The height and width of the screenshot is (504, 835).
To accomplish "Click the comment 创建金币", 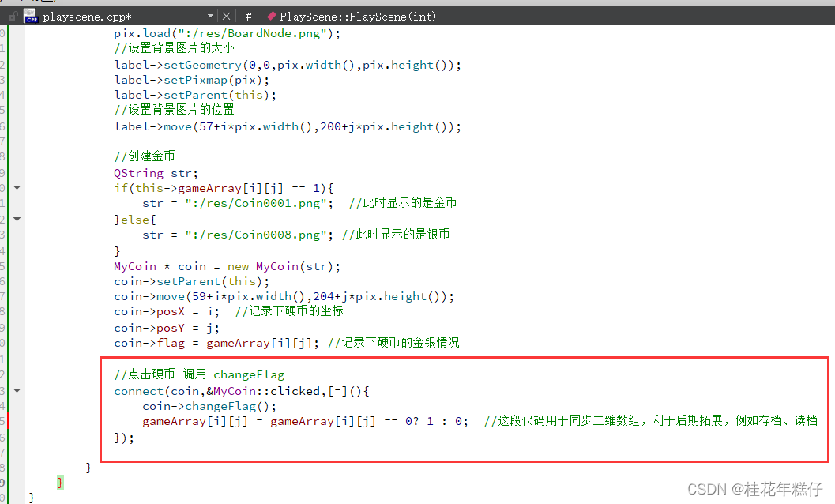I will click(145, 156).
